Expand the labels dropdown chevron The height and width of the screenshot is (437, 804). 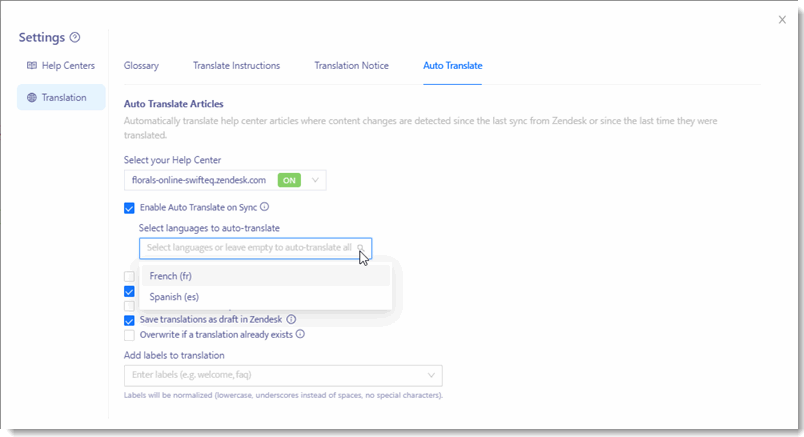(x=431, y=375)
